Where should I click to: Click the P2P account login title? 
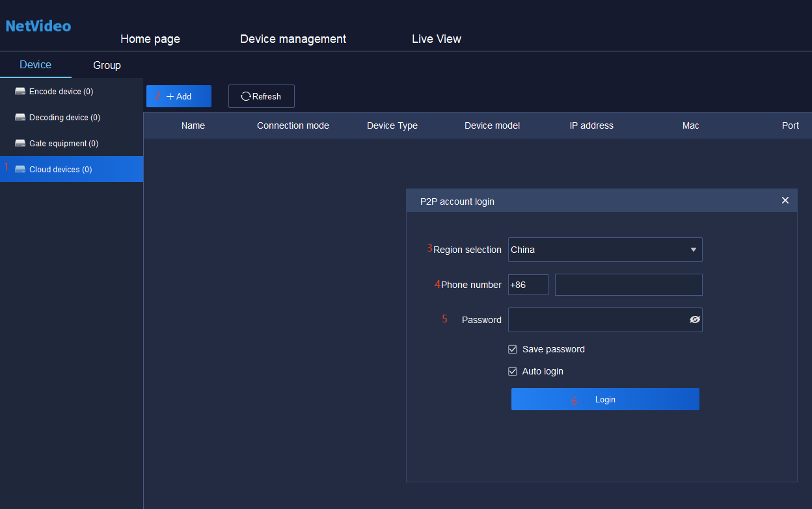pyautogui.click(x=457, y=202)
